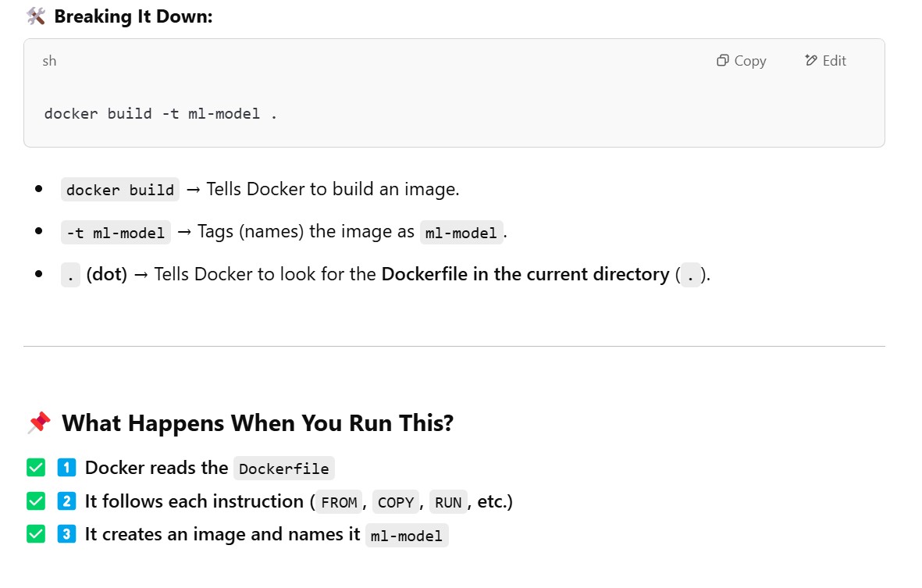Click the What Happens When You Run This heading
Image resolution: width=922 pixels, height=588 pixels.
[258, 423]
